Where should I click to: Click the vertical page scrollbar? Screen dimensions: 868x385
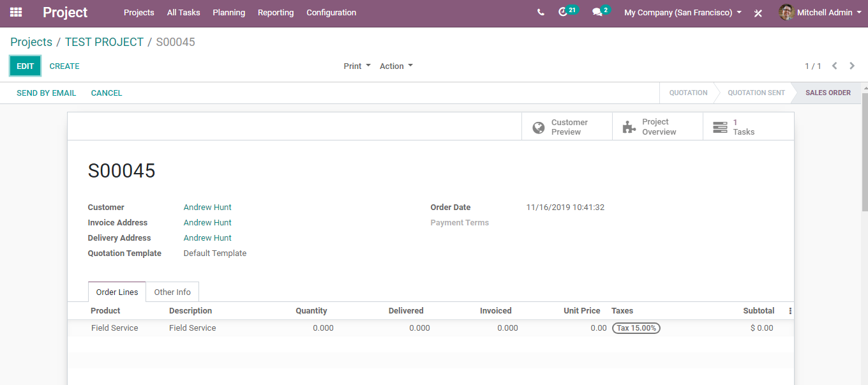865,153
